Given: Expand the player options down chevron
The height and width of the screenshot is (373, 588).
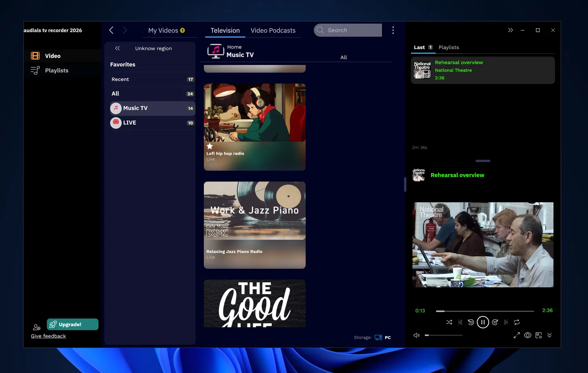Looking at the screenshot, I should (550, 335).
